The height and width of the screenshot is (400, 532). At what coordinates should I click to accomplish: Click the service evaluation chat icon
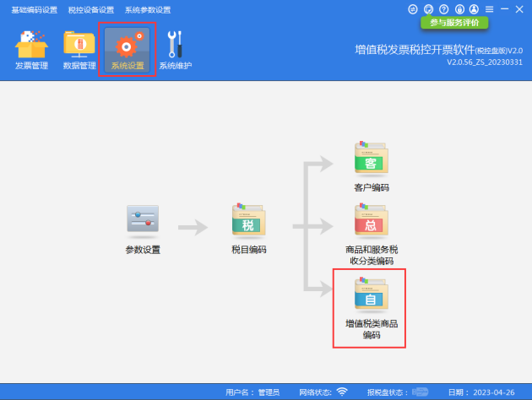click(x=428, y=9)
